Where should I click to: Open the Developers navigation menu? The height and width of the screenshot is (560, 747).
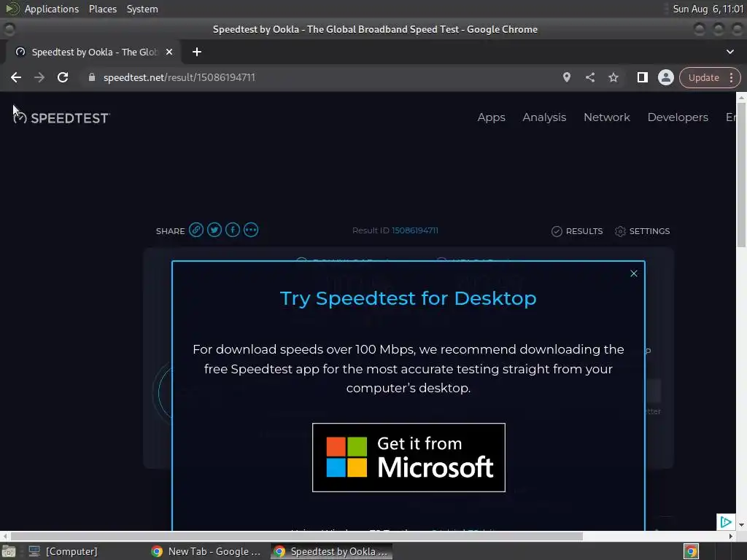(678, 117)
